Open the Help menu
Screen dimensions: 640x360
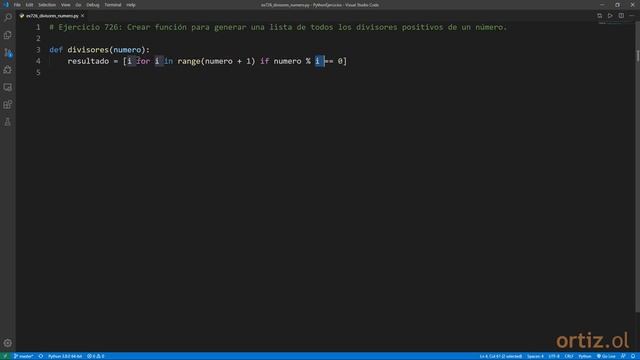click(131, 5)
